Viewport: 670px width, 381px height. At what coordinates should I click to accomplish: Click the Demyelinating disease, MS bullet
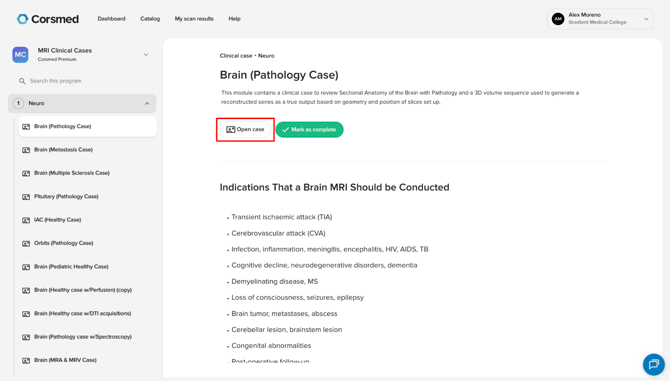[x=275, y=281]
